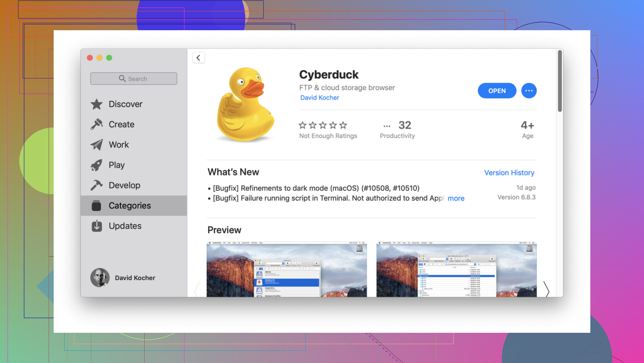Image resolution: width=644 pixels, height=363 pixels.
Task: Open the Create section
Action: click(x=134, y=124)
